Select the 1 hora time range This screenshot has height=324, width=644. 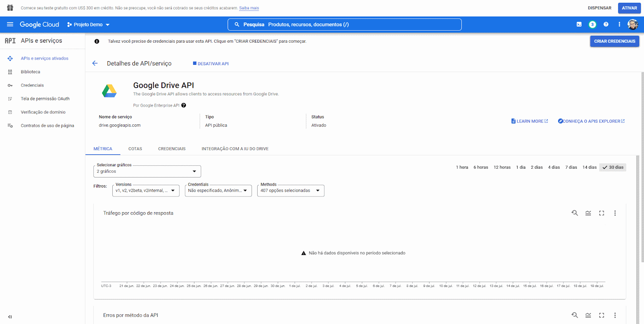pyautogui.click(x=462, y=167)
